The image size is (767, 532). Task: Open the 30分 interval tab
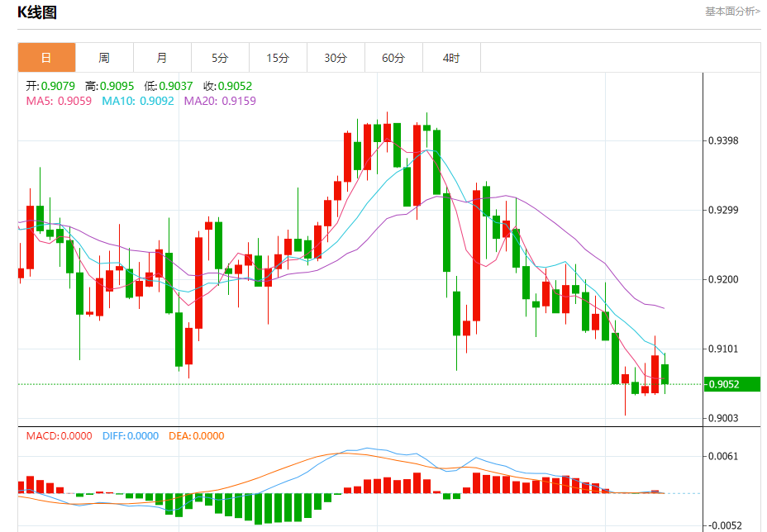click(336, 58)
